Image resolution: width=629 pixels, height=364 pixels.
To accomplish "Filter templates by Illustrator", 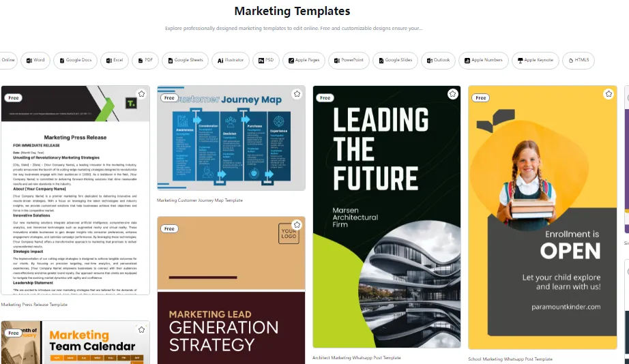I will (x=231, y=61).
